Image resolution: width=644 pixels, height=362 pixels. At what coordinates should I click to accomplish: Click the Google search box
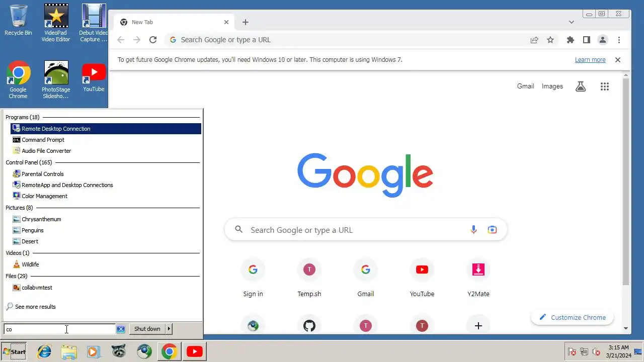366,230
